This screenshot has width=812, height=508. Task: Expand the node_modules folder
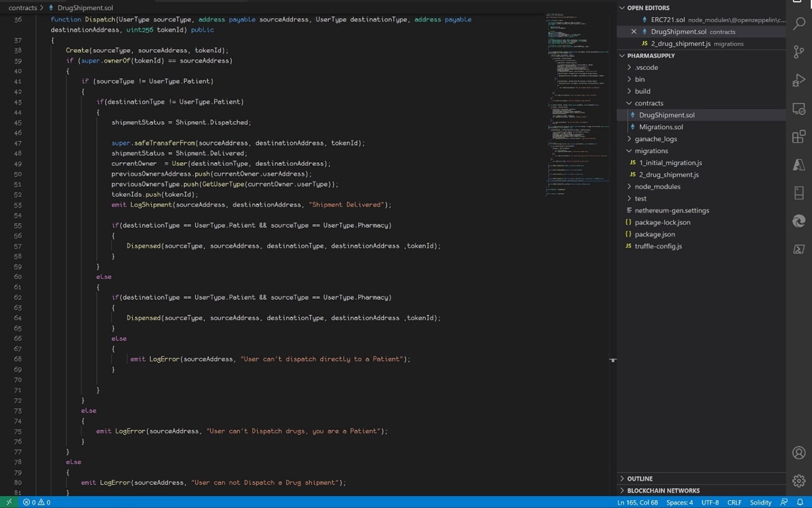click(657, 187)
